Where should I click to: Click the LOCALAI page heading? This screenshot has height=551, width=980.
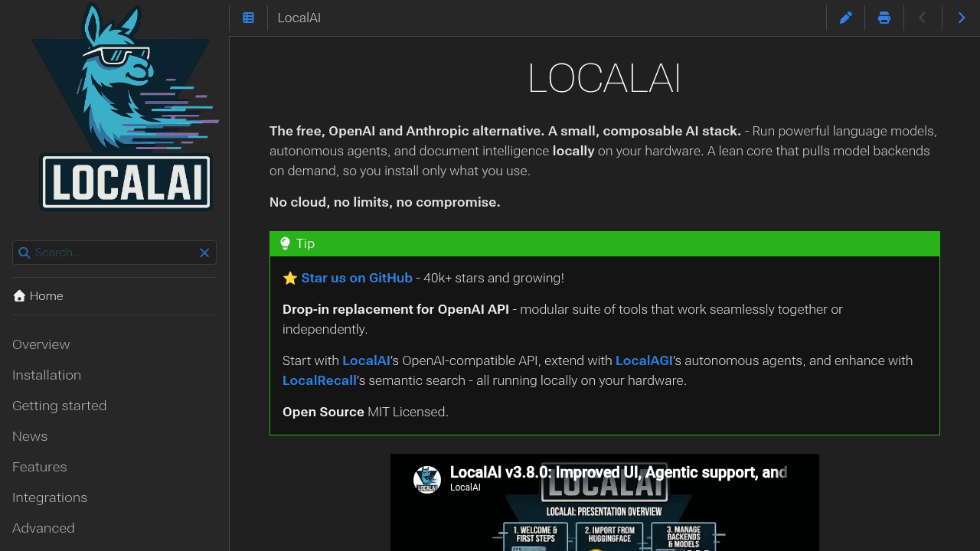pos(605,78)
